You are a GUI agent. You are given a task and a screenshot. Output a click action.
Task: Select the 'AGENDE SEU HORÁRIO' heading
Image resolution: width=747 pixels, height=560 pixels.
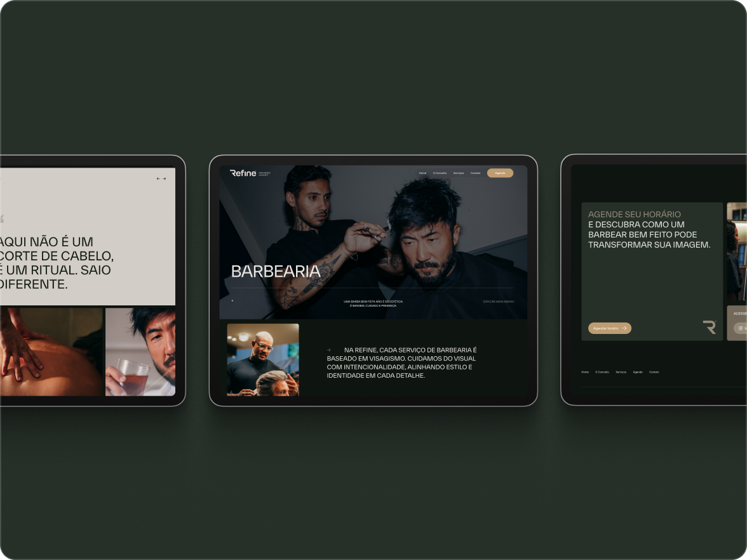634,215
